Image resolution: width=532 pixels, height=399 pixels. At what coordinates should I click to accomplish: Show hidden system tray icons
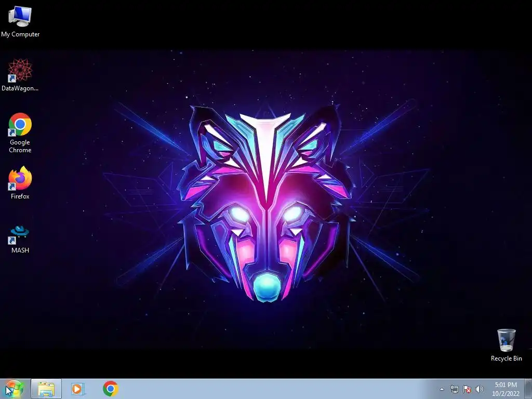point(442,389)
